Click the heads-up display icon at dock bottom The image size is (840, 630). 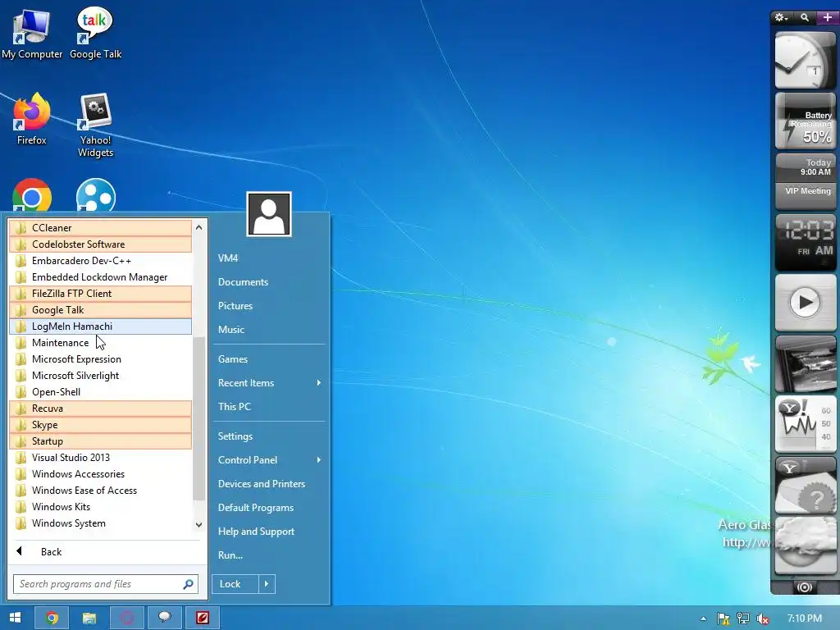click(804, 587)
